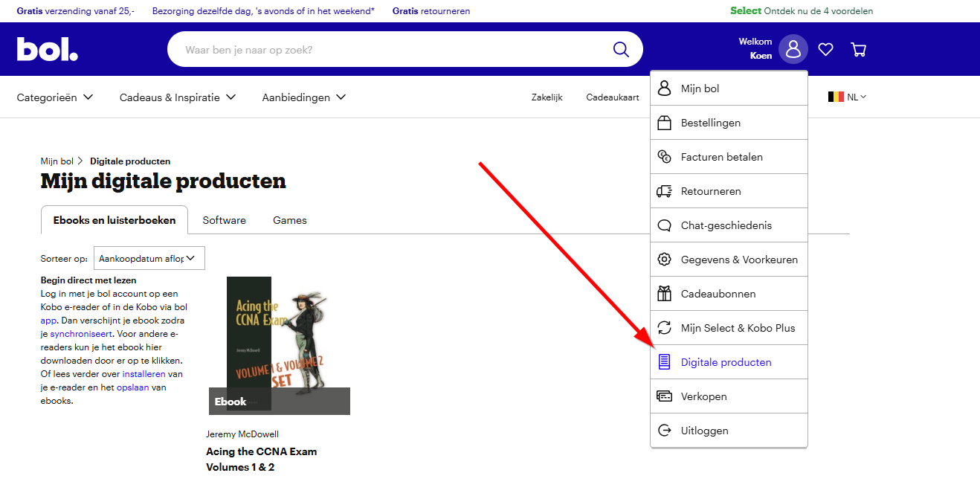The height and width of the screenshot is (499, 980).
Task: Switch to the Games tab
Action: point(289,220)
